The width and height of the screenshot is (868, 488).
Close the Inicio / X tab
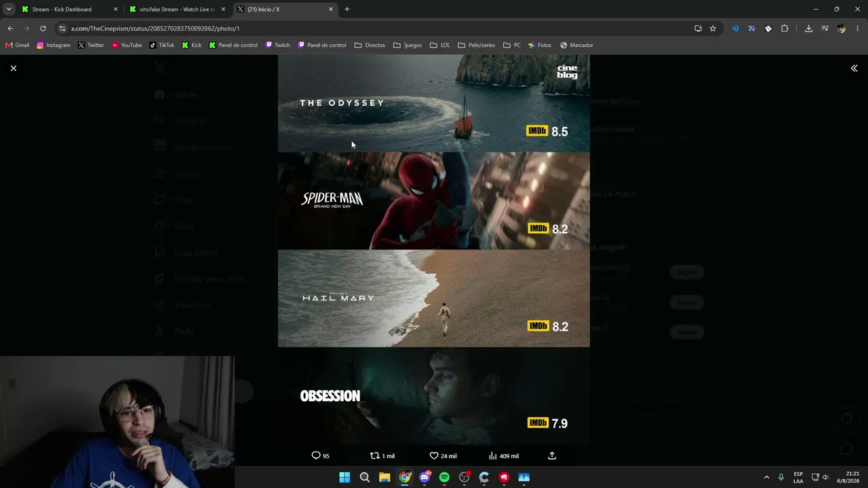point(331,9)
